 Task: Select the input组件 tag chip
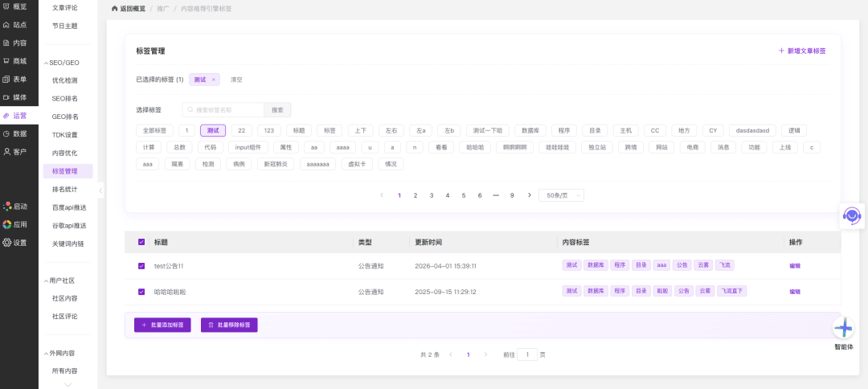pyautogui.click(x=248, y=148)
